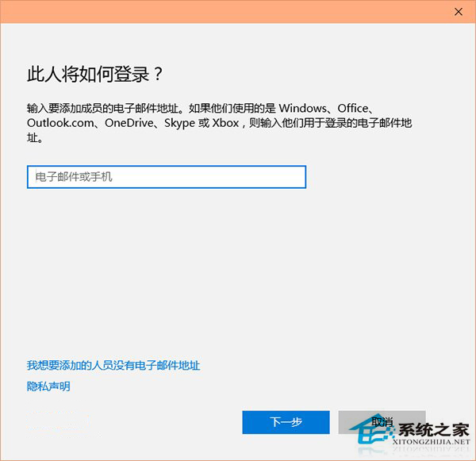Screen dimensions: 476x461
Task: Close the dialog with the X button
Action: pos(459,12)
